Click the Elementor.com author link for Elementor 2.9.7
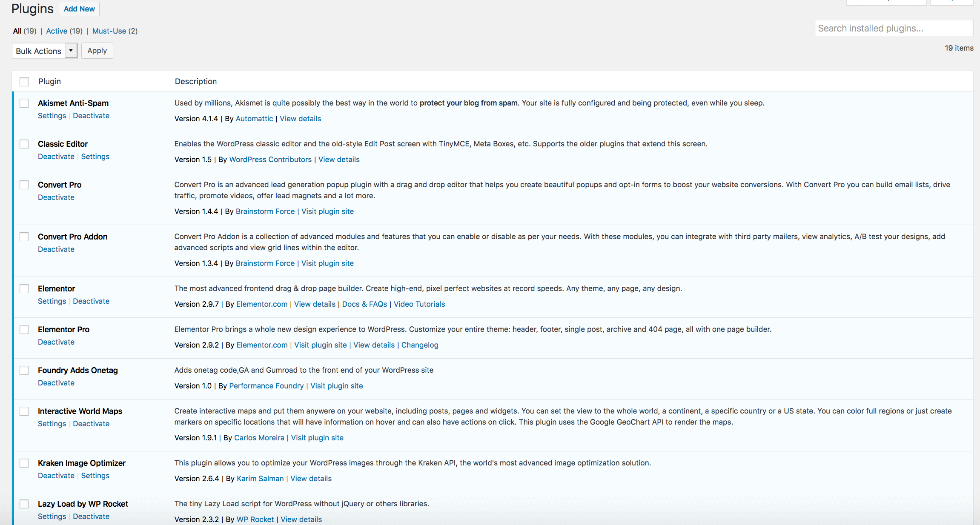Image resolution: width=980 pixels, height=525 pixels. click(262, 304)
